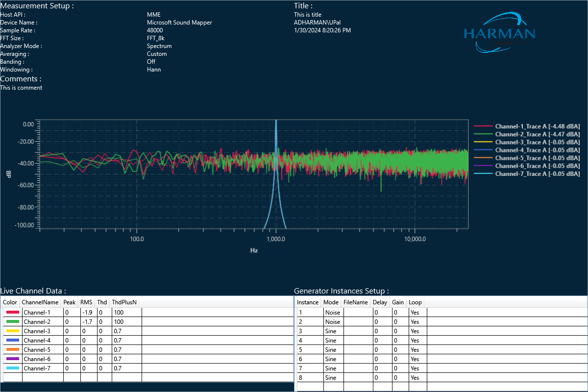Select the Channel-4 name cell
Viewport: 588px width, 392px height.
click(x=43, y=340)
